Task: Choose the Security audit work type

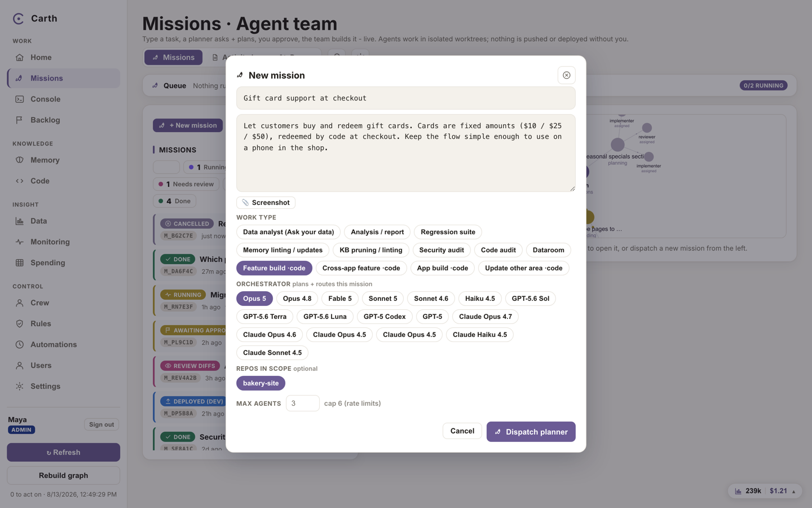Action: (442, 250)
